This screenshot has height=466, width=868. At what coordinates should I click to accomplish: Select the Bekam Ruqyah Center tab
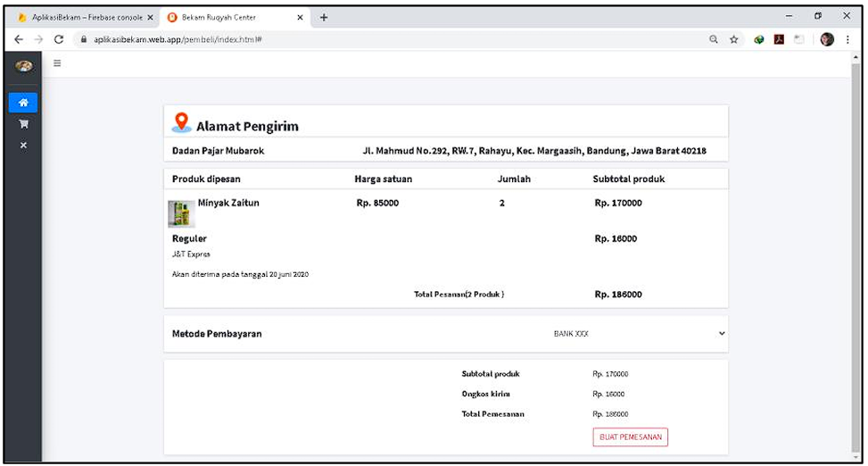pos(232,17)
